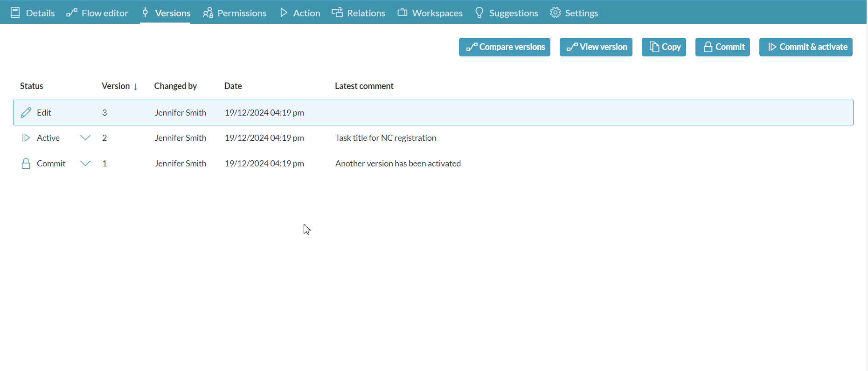Click the date in the Commit row
Screen dimensions: 868x371
tap(264, 164)
